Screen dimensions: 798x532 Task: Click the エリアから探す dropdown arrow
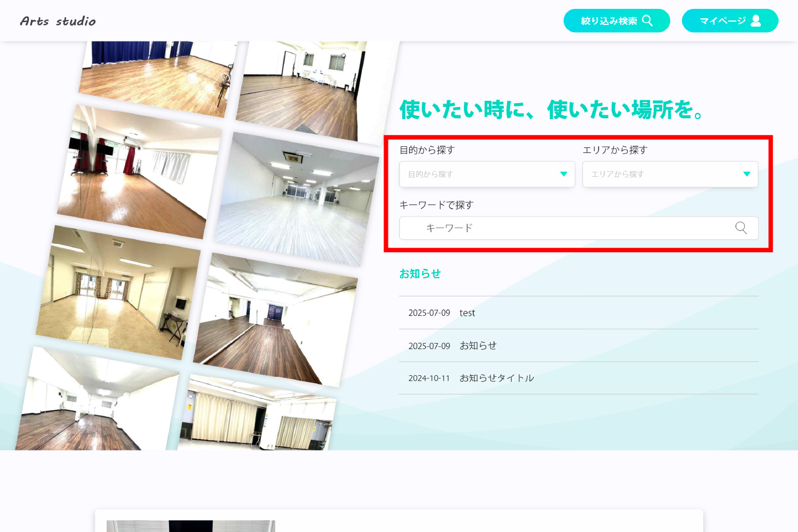coord(746,174)
